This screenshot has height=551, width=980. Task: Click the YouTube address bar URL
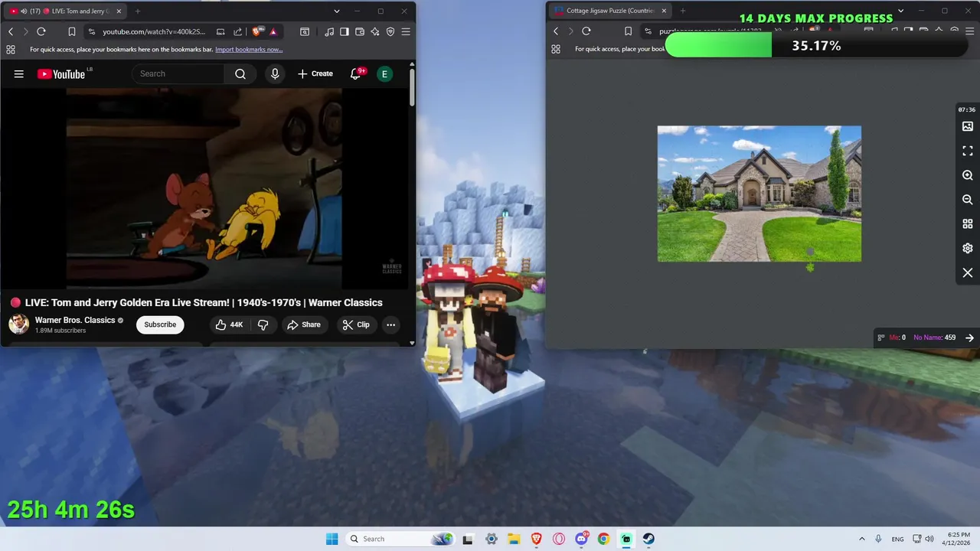pos(154,31)
